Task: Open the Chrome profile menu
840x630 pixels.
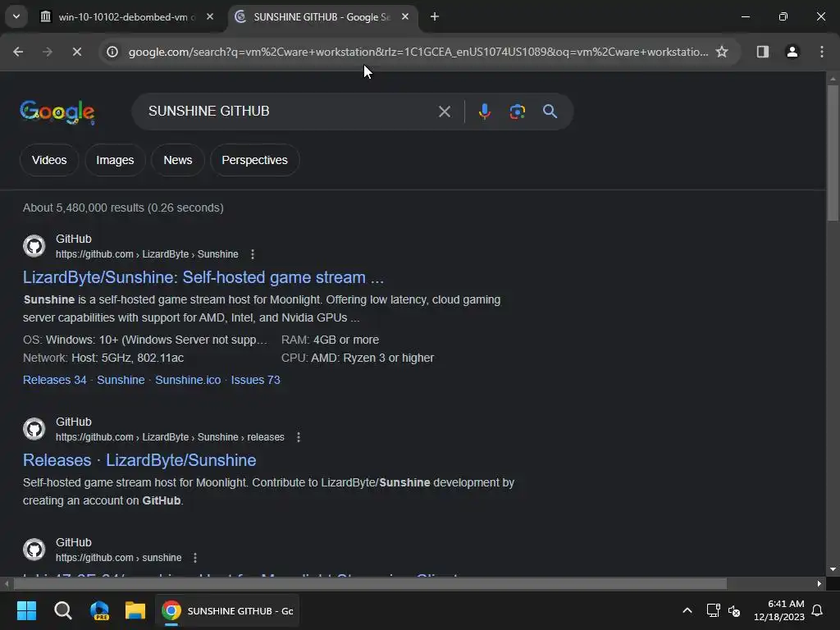Action: (x=792, y=52)
